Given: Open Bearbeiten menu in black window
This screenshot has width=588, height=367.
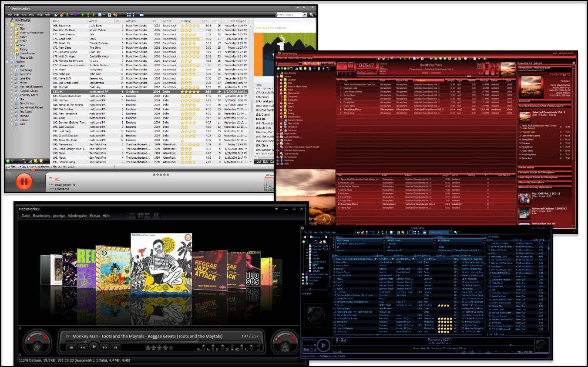Looking at the screenshot, I should (41, 216).
